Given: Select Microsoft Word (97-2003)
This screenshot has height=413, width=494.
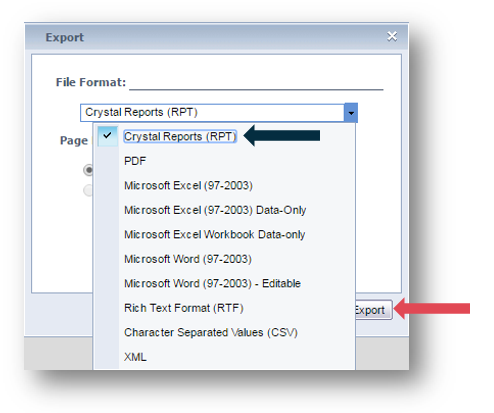Looking at the screenshot, I should point(188,259).
